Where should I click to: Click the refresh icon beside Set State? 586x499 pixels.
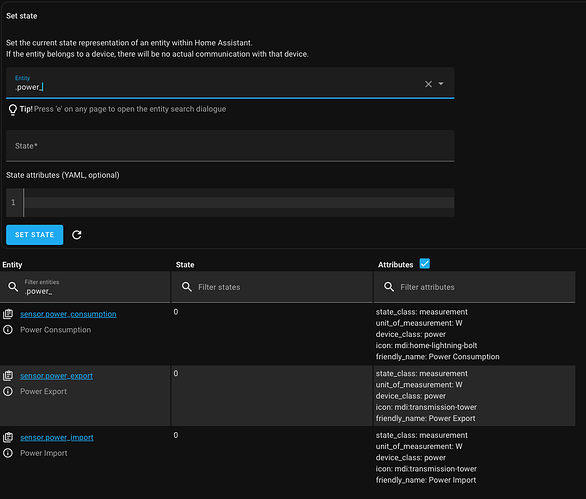coord(77,235)
